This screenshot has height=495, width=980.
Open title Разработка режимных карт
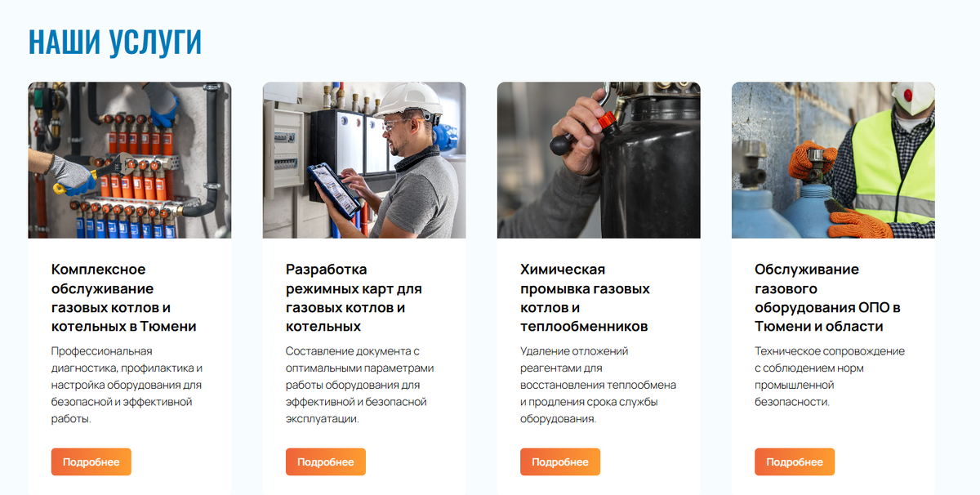[x=354, y=298]
